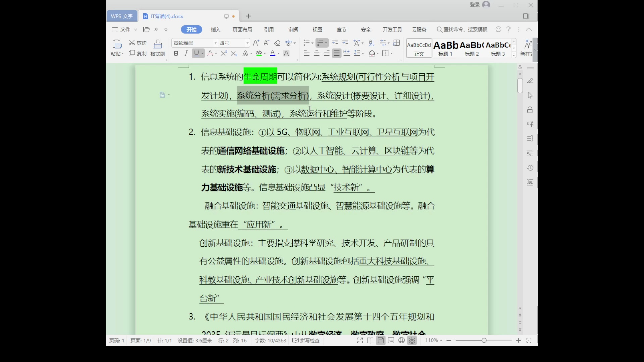Align text left in ribbon
This screenshot has width=644, height=362.
pos(306,53)
